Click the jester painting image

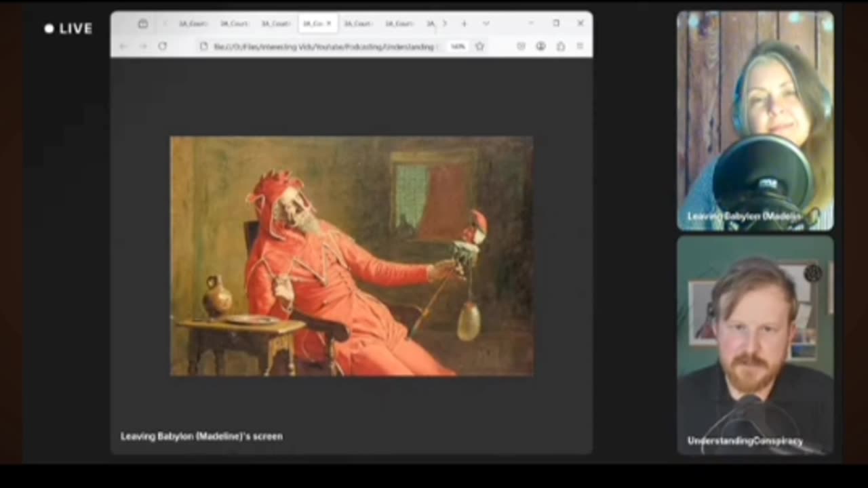(x=351, y=256)
